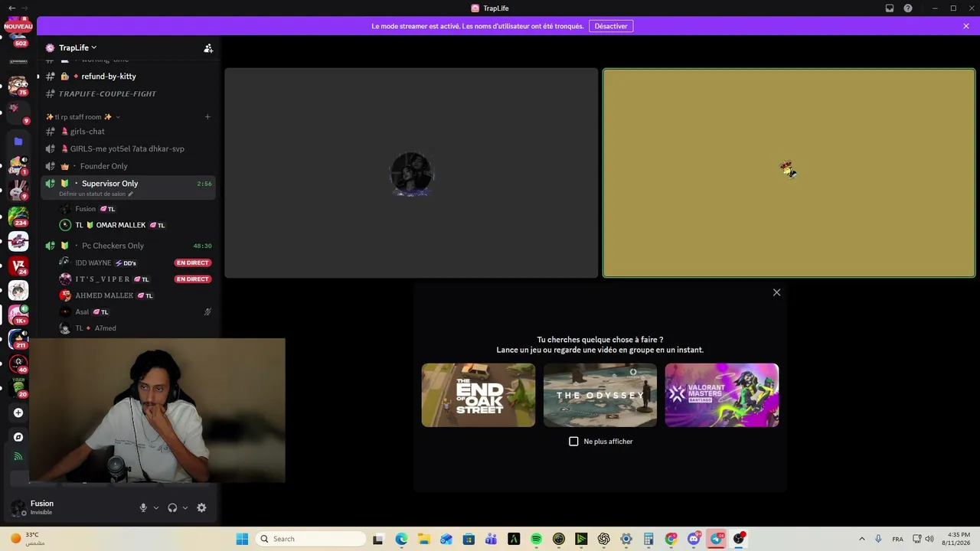This screenshot has width=980, height=551.
Task: Open microphone input options chevron
Action: coord(155,507)
